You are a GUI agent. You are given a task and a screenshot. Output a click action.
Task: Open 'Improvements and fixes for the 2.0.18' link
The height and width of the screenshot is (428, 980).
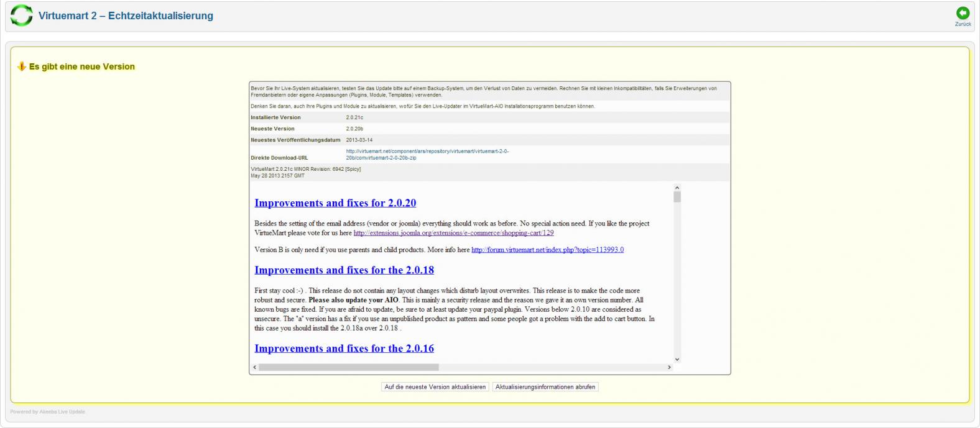344,270
